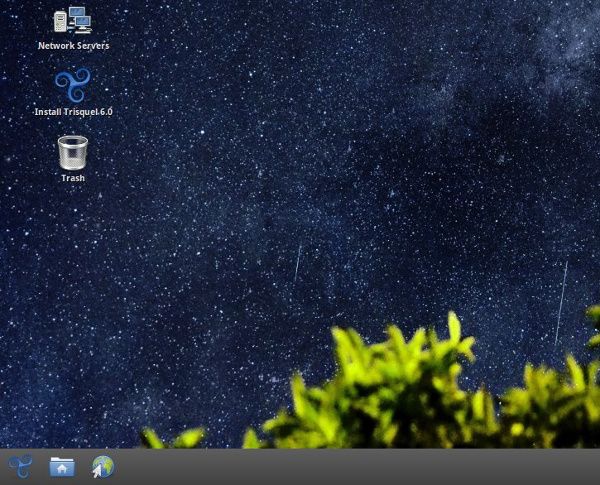600x485 pixels.
Task: Click the computer monitors in the Network Servers icon
Action: [x=77, y=18]
